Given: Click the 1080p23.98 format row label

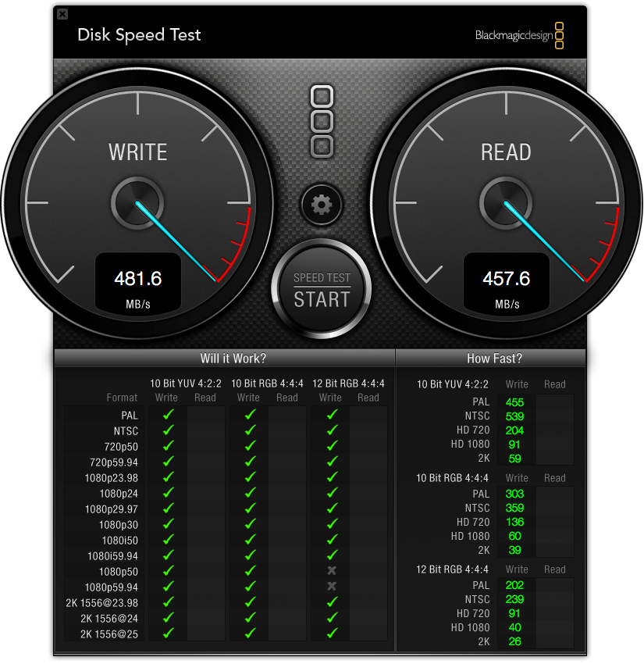Looking at the screenshot, I should click(x=112, y=478).
